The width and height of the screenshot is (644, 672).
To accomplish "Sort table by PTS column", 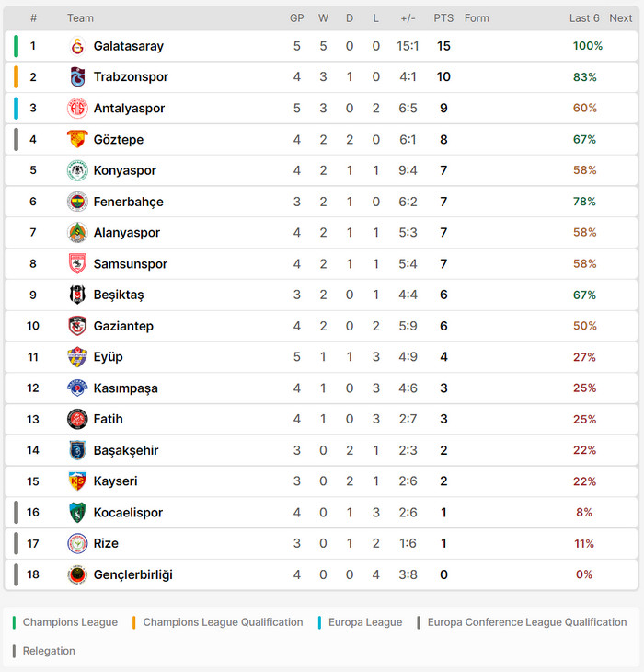I will coord(443,18).
